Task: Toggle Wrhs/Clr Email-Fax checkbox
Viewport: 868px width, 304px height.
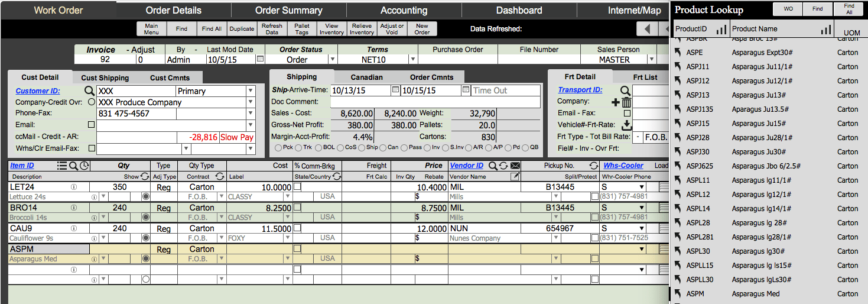Action: [91, 148]
